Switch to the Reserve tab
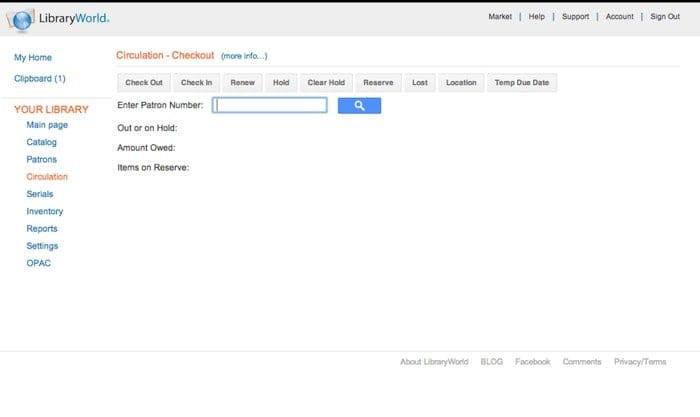The width and height of the screenshot is (700, 417). 378,83
